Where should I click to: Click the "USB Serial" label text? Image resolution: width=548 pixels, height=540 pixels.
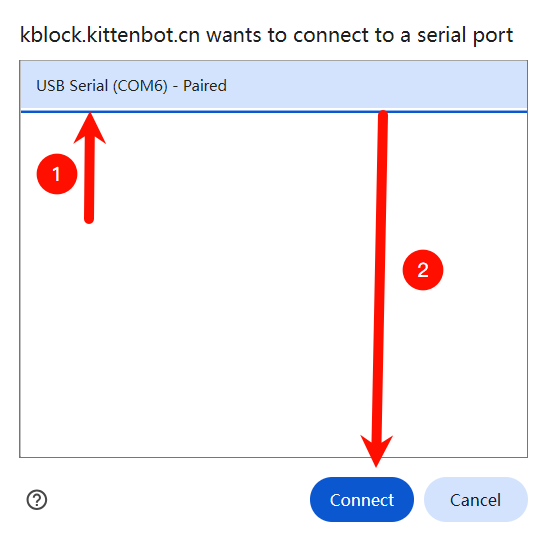click(x=72, y=86)
